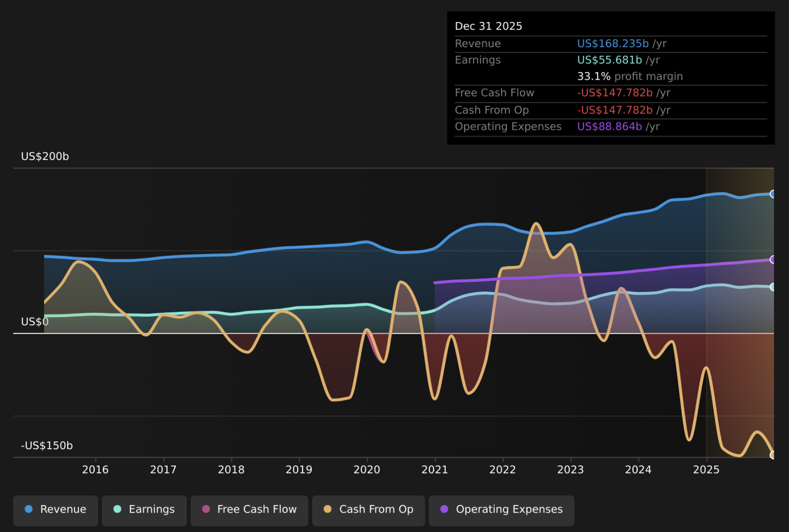Select the 2018 x-axis year label
The height and width of the screenshot is (532, 789).
[231, 469]
